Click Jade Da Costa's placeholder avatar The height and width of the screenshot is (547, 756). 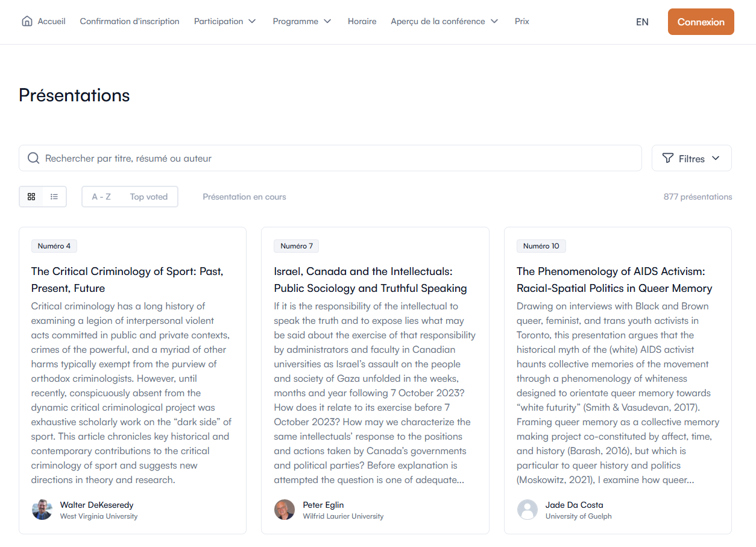coord(528,510)
